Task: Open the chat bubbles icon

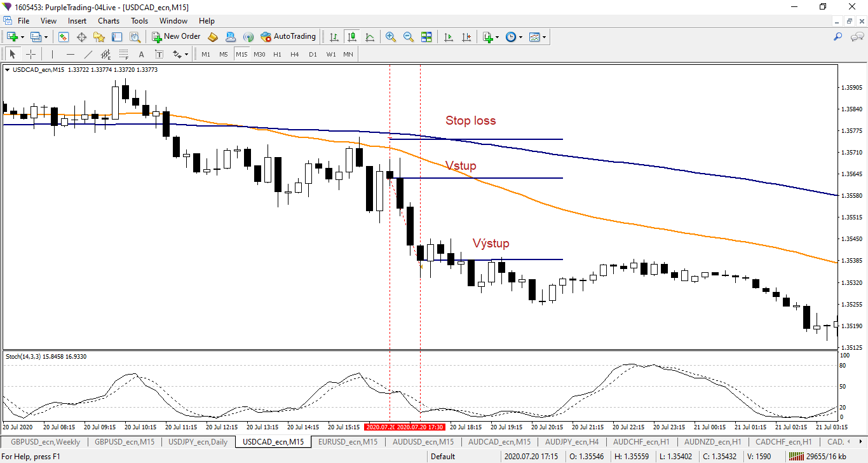Action: (x=857, y=37)
